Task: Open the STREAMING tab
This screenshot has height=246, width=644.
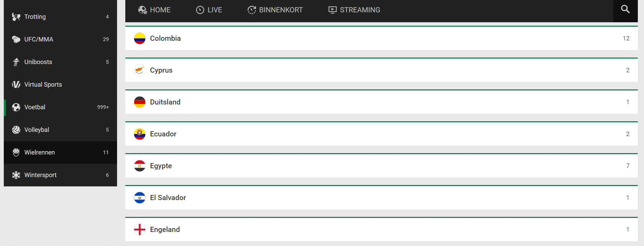Action: pos(354,10)
